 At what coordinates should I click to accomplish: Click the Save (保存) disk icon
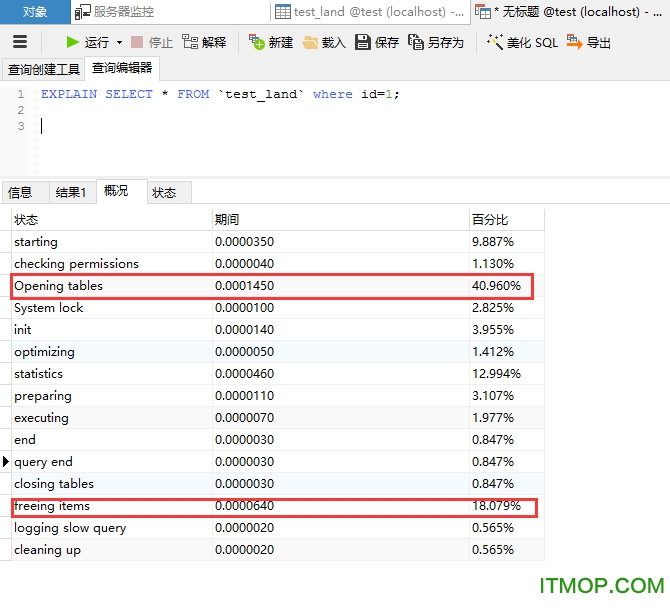click(363, 42)
